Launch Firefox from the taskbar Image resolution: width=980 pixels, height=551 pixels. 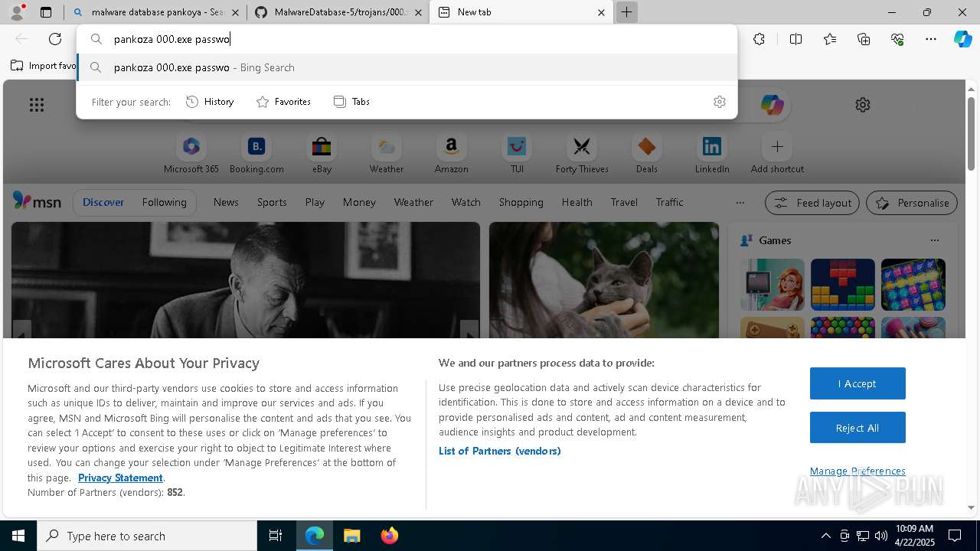point(389,536)
